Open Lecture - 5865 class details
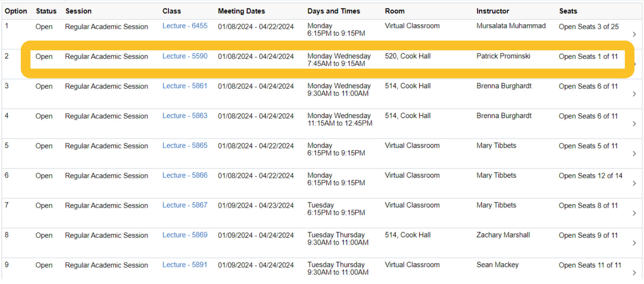 [x=185, y=146]
